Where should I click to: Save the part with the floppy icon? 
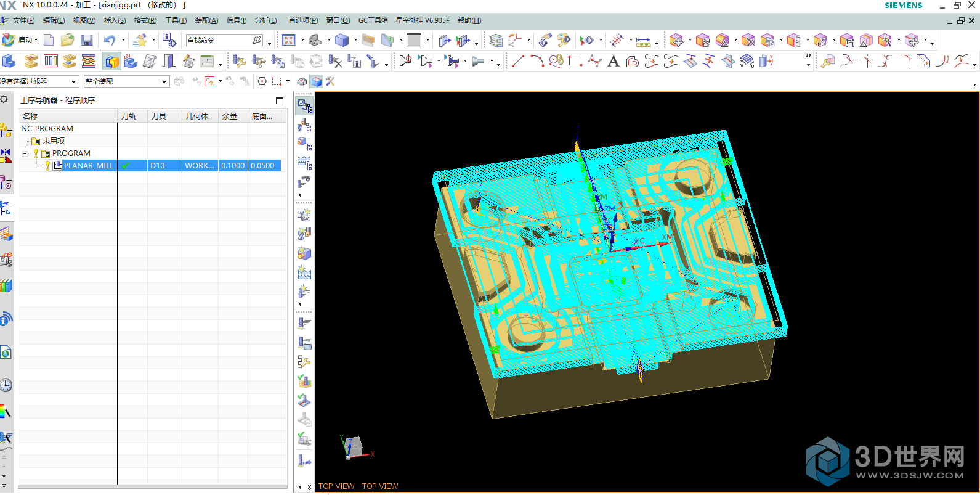(x=87, y=40)
